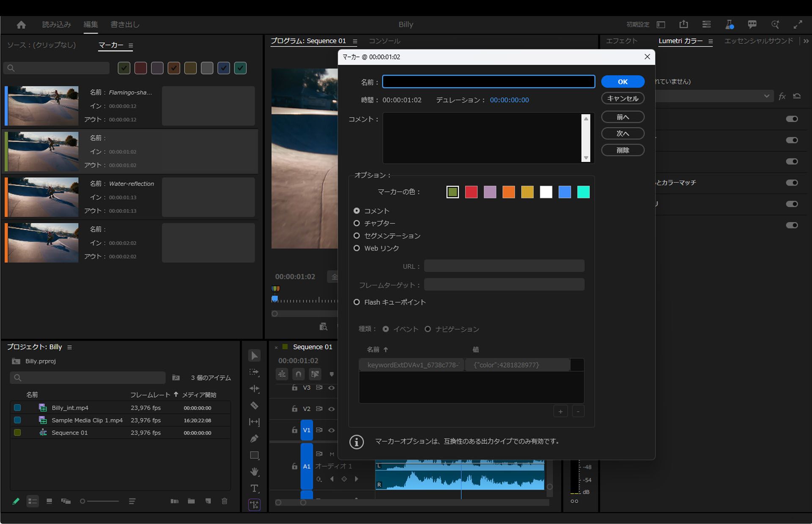
Task: Switch to the 書き出し tab
Action: 125,25
